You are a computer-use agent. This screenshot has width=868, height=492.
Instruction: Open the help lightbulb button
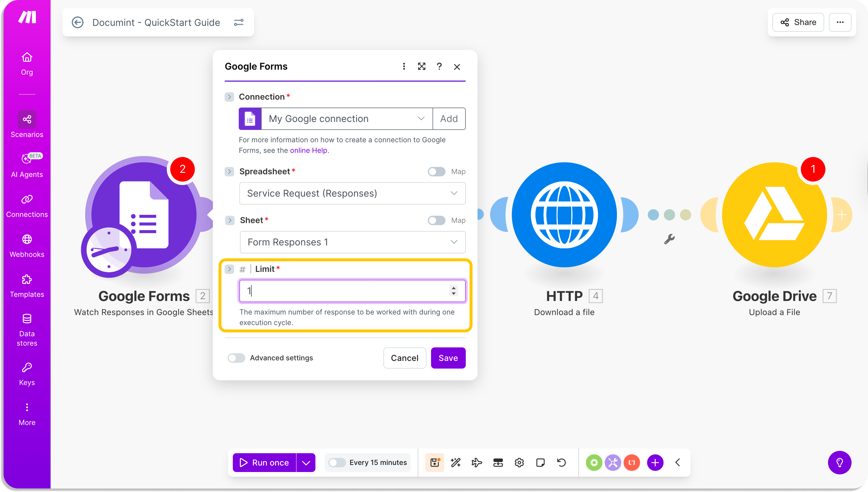point(839,463)
